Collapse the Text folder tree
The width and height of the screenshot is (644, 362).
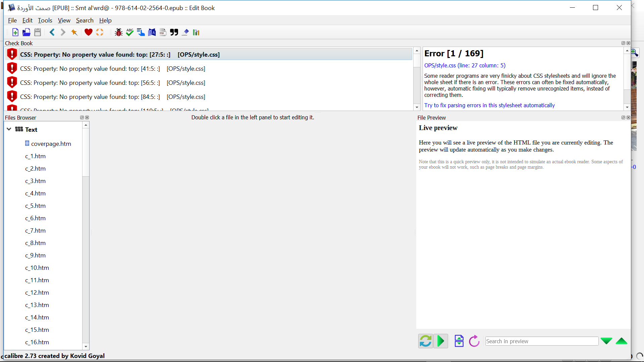point(9,129)
